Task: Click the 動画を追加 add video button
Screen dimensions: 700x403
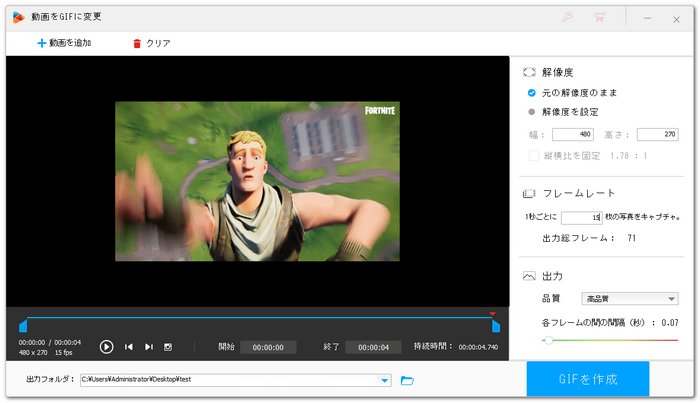Action: click(64, 43)
